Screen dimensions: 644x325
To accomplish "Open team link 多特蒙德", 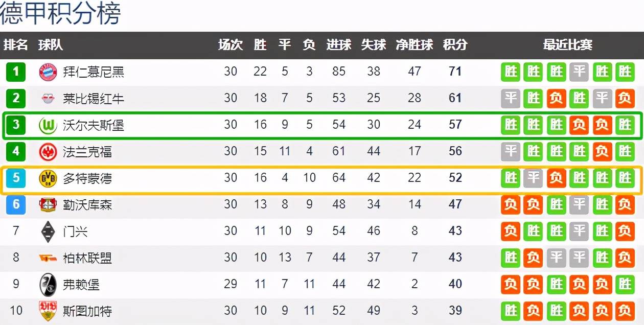I will tap(87, 178).
